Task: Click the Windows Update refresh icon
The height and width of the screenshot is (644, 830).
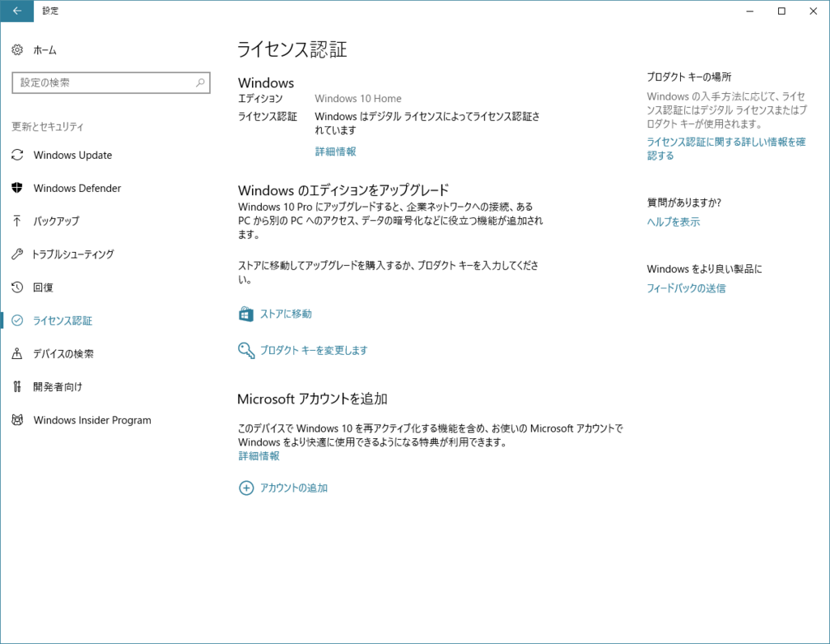Action: point(17,155)
